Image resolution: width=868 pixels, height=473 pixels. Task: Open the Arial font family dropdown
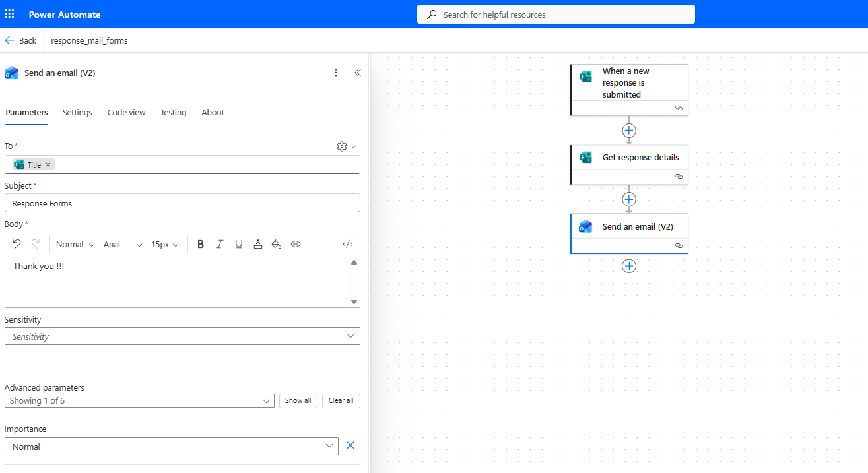click(123, 244)
